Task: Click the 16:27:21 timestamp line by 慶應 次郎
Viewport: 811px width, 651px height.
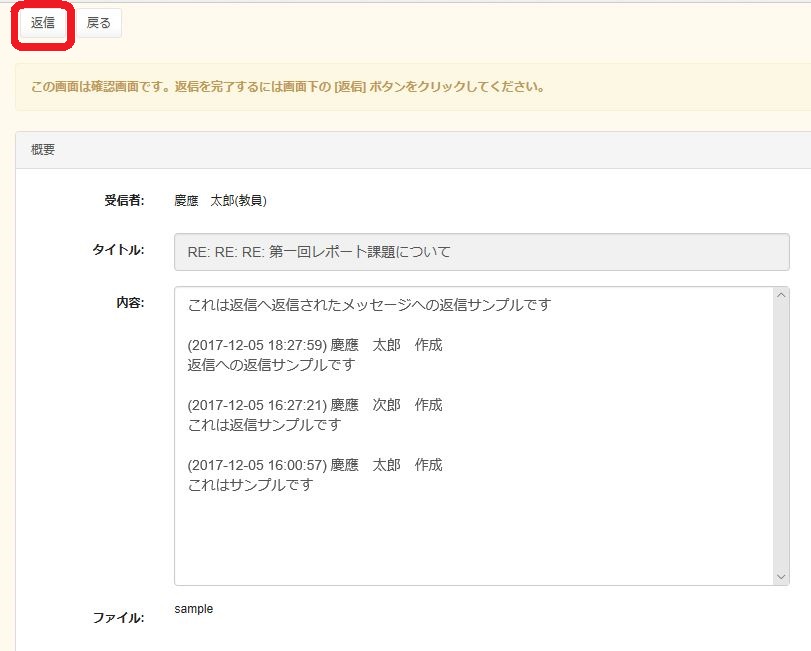Action: tap(314, 405)
